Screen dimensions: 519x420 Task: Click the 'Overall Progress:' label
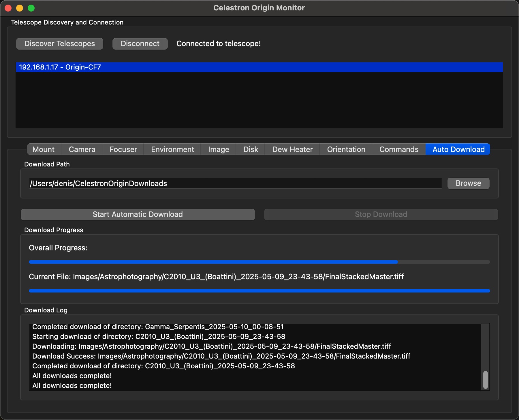pos(58,248)
